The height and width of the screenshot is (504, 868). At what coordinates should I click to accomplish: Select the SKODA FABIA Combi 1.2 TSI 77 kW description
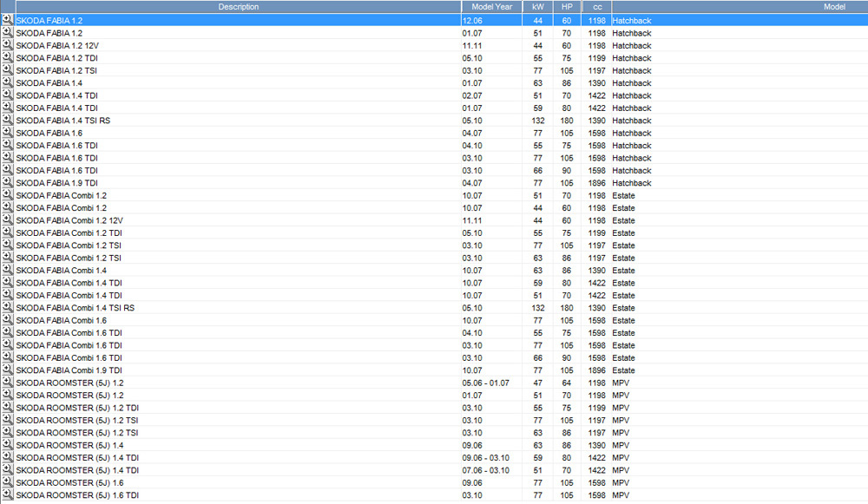pos(69,245)
